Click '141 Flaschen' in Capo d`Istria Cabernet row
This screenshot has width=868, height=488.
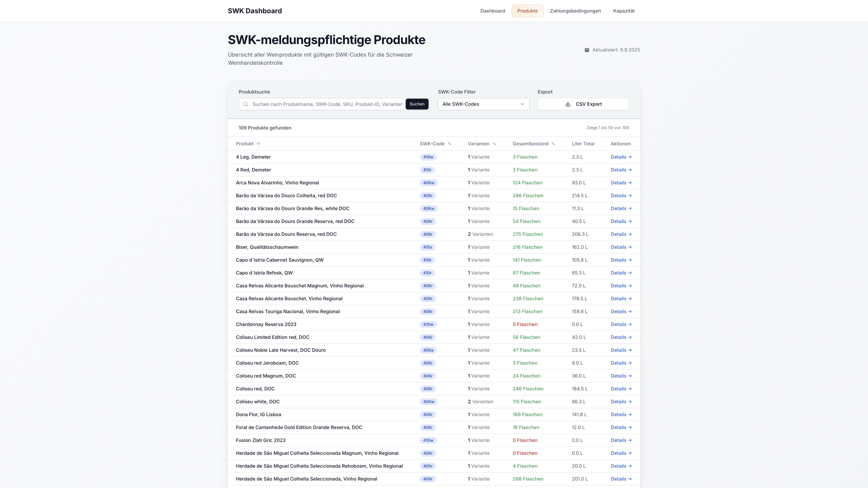[x=527, y=260]
